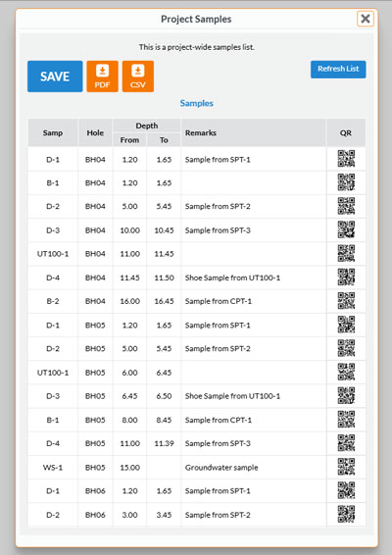392x555 pixels.
Task: Open QR code for BH04 B-2 sample
Action: (x=346, y=301)
